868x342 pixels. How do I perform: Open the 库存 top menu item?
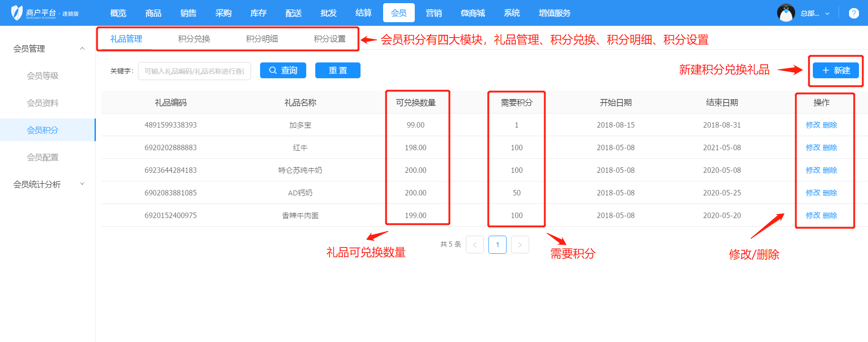pyautogui.click(x=258, y=13)
